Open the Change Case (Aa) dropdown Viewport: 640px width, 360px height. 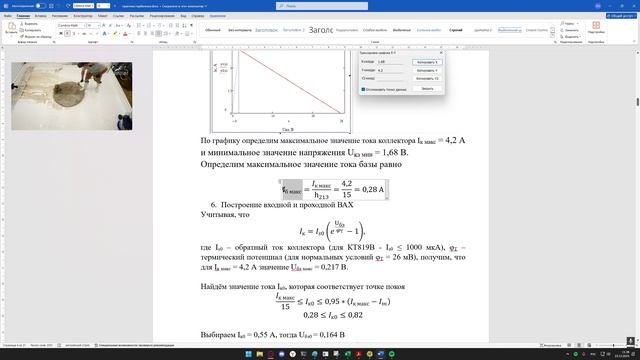[119, 25]
